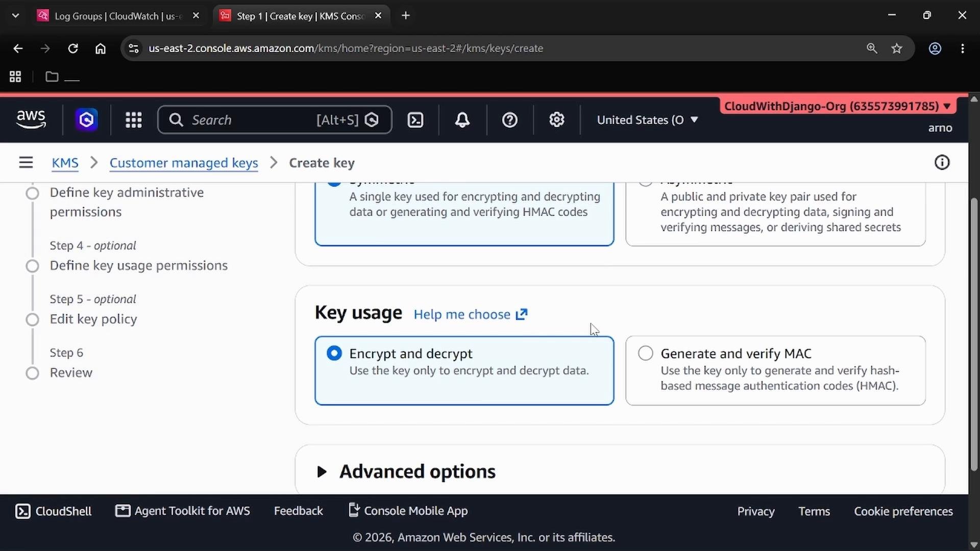980x551 pixels.
Task: Go to the KMS breadcrumb link
Action: (65, 163)
